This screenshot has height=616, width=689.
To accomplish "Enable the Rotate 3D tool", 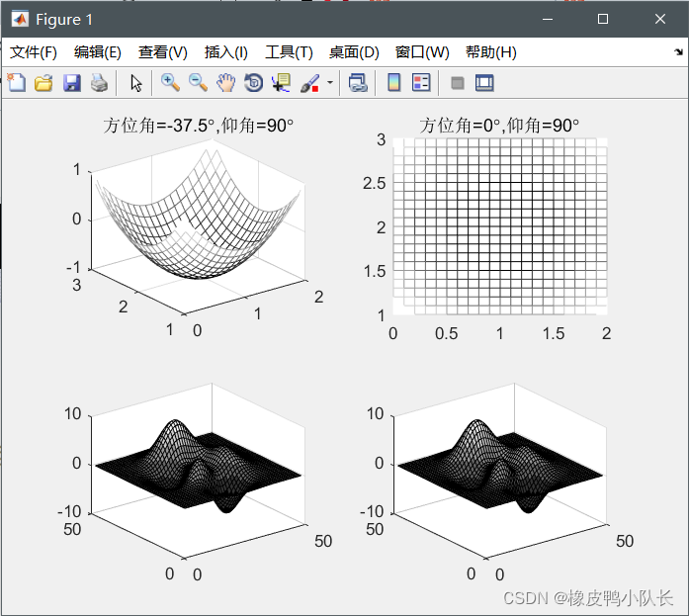I will (x=253, y=83).
